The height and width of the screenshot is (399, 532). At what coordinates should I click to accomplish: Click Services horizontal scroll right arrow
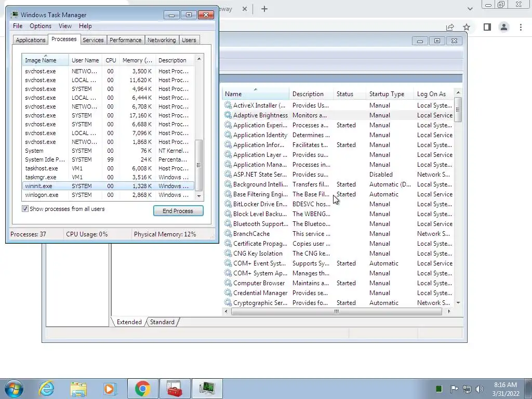coord(449,311)
